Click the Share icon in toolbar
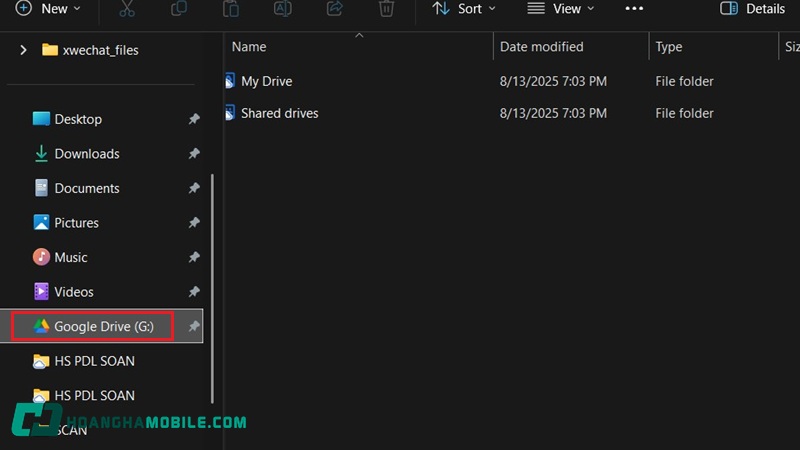The image size is (800, 450). click(335, 9)
